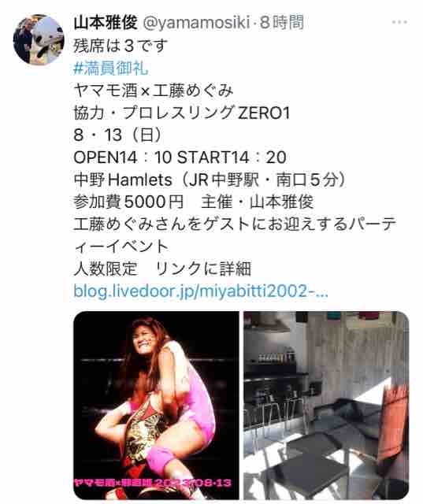Open the three-dot more options menu
This screenshot has width=423, height=504.
[x=399, y=22]
